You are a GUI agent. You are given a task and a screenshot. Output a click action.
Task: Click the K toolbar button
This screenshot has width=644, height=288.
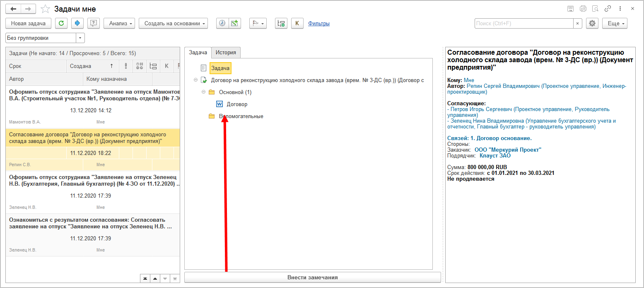[x=297, y=23]
